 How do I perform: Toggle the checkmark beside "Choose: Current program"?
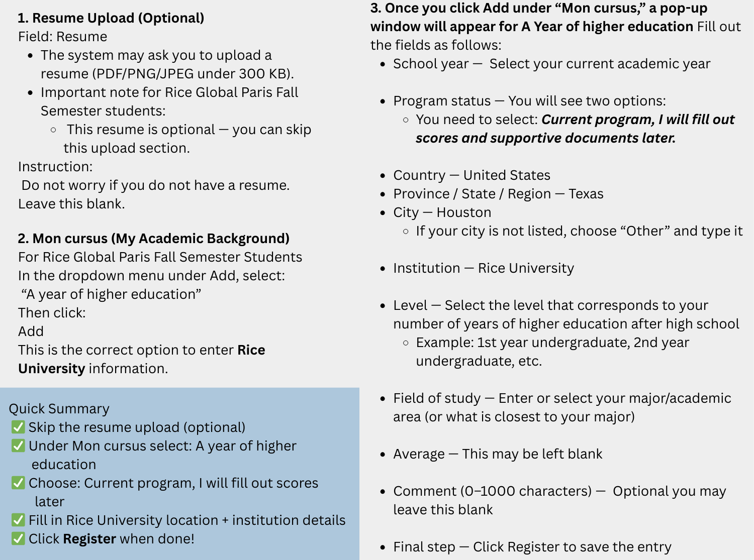click(18, 483)
